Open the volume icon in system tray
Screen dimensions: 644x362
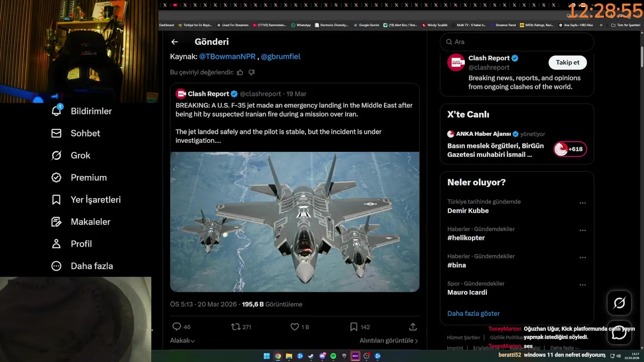(x=618, y=356)
